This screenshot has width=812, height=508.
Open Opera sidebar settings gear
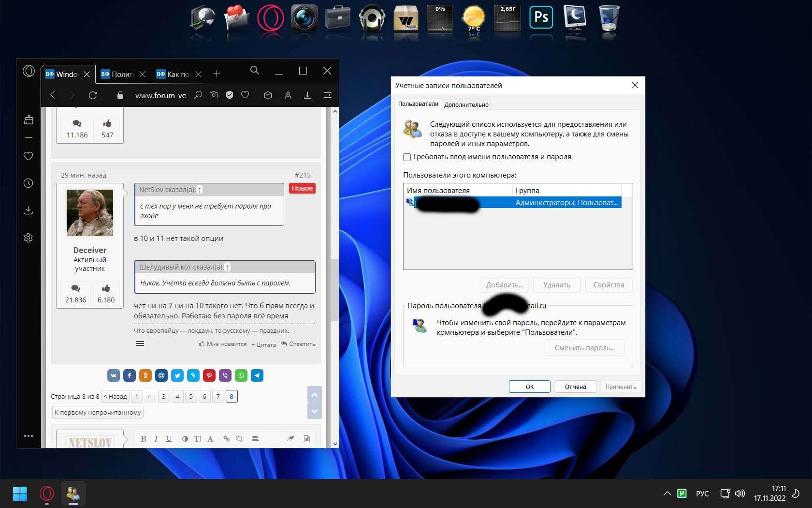pos(29,238)
